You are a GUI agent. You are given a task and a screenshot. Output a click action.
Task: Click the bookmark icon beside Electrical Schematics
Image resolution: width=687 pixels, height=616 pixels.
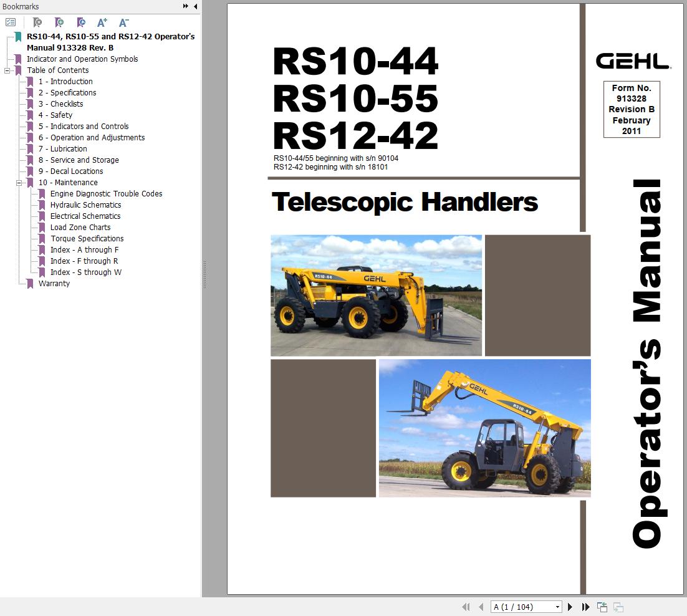42,216
